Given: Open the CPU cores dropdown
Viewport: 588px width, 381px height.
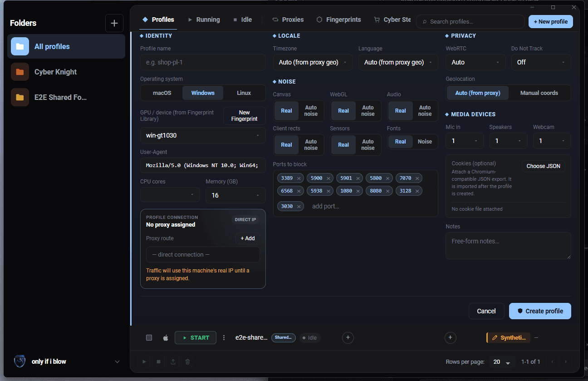Looking at the screenshot, I should pyautogui.click(x=170, y=195).
